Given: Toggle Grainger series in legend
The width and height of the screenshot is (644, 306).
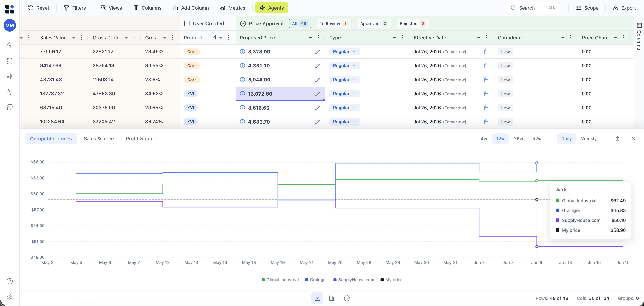Looking at the screenshot, I should 316,280.
